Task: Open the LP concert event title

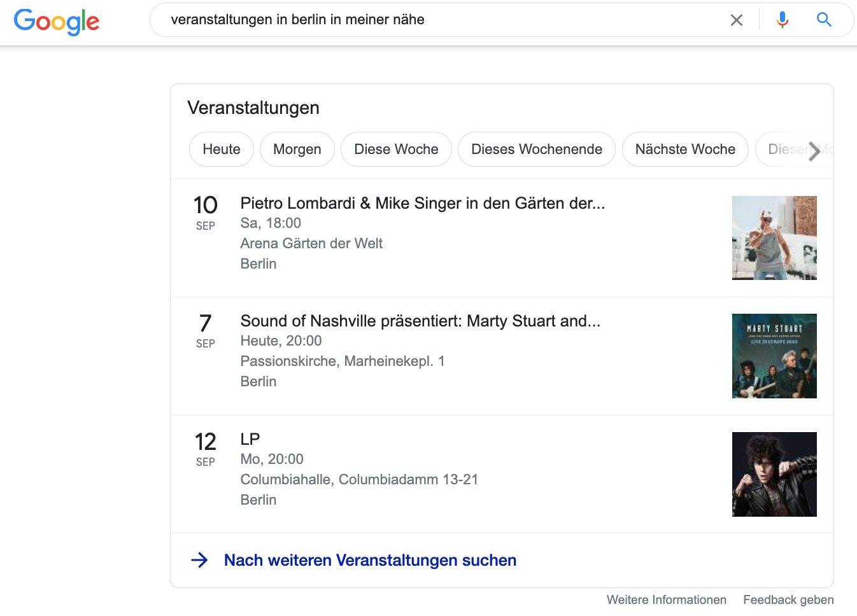Action: [250, 439]
